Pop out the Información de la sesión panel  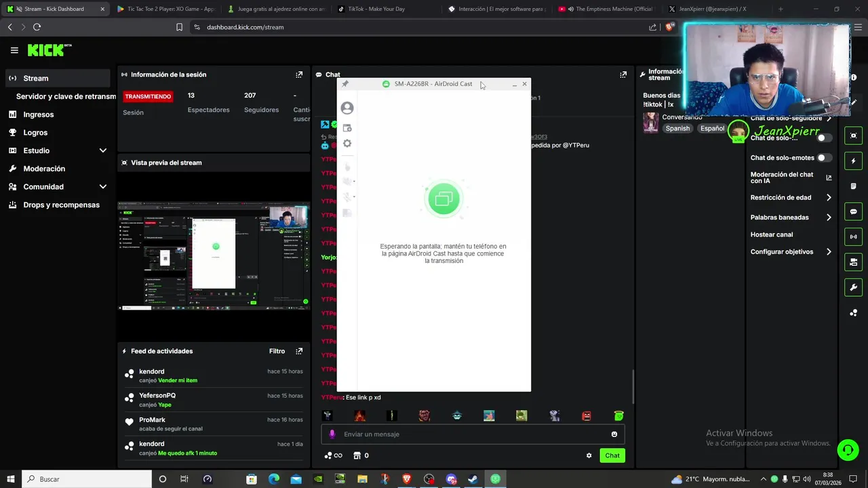tap(299, 75)
